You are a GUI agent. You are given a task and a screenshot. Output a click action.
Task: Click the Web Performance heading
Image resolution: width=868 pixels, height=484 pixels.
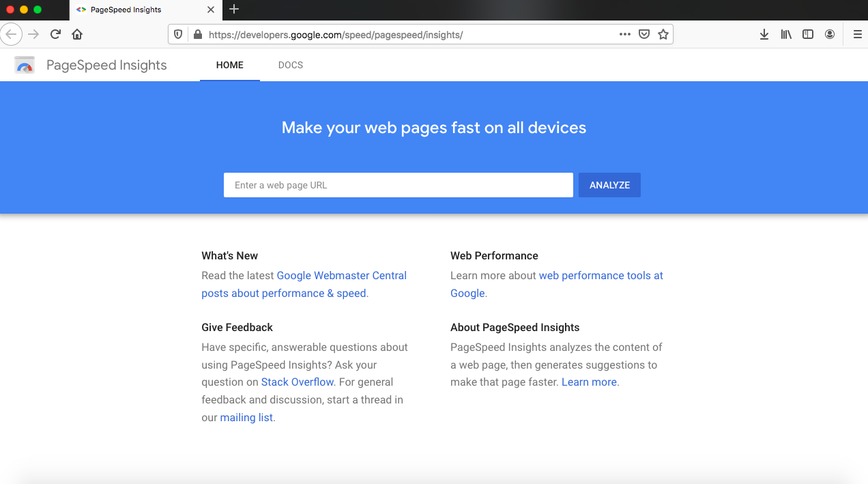[x=494, y=256]
